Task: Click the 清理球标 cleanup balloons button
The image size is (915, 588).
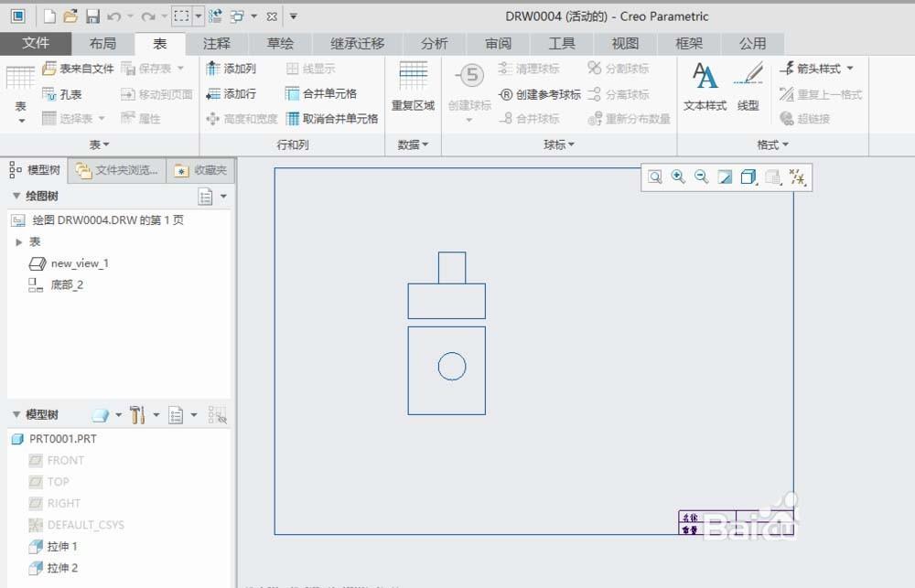Action: click(x=532, y=69)
